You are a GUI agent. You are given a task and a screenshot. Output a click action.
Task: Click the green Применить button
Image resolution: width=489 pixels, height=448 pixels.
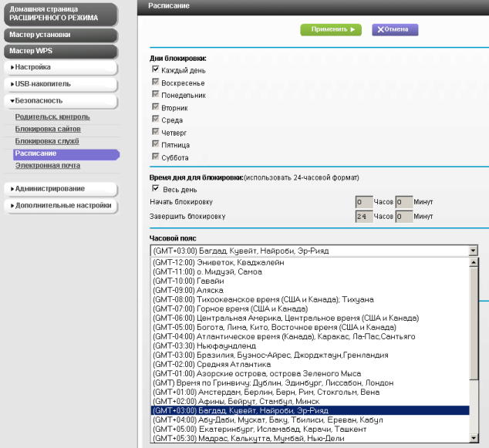click(331, 29)
